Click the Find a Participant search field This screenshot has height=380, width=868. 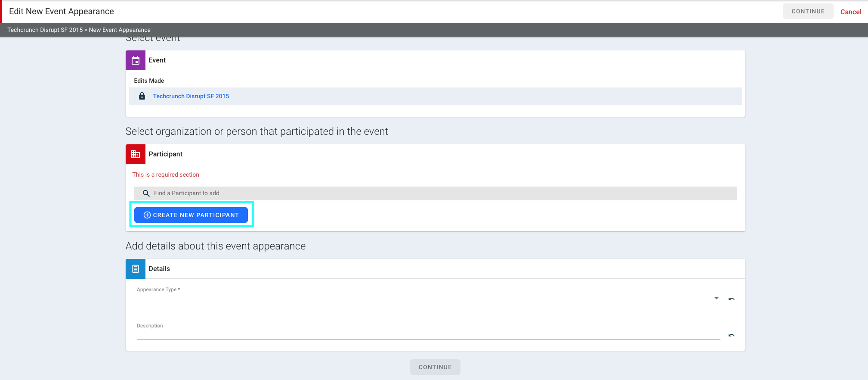pyautogui.click(x=436, y=193)
